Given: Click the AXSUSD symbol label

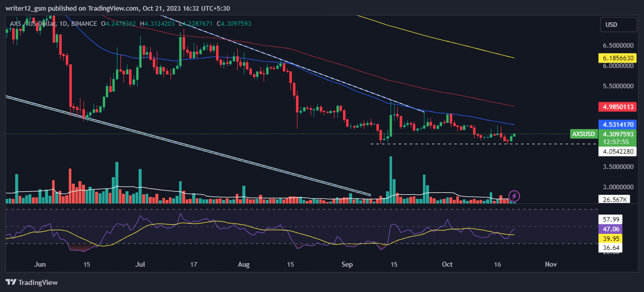Looking at the screenshot, I should click(x=583, y=134).
